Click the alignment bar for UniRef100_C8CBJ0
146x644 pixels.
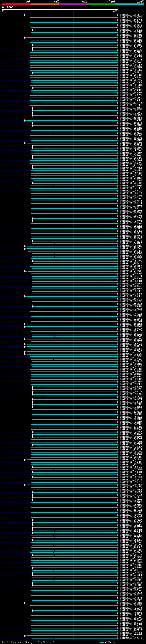pos(71,15)
